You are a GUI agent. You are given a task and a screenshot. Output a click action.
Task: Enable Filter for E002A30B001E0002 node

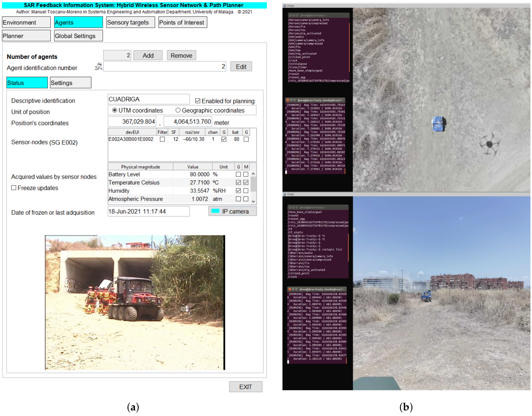(x=162, y=139)
